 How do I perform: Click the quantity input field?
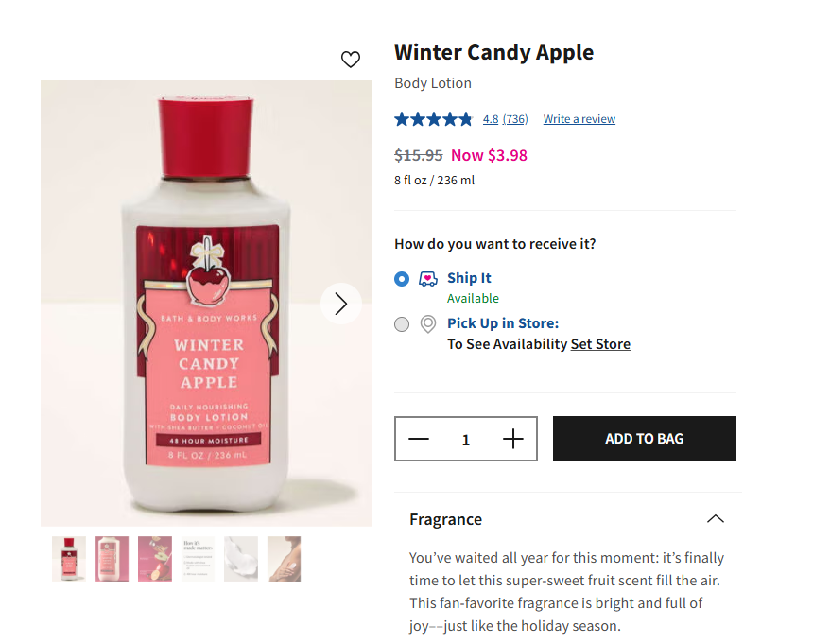coord(466,440)
